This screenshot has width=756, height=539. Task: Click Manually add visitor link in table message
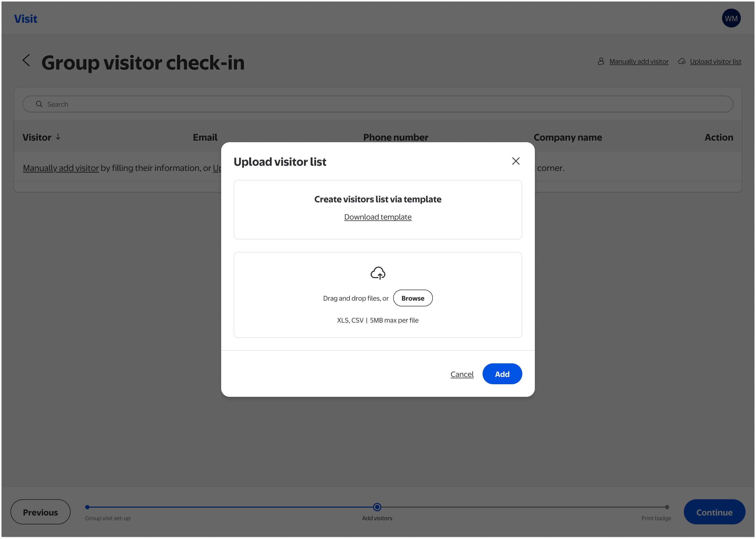(x=61, y=168)
